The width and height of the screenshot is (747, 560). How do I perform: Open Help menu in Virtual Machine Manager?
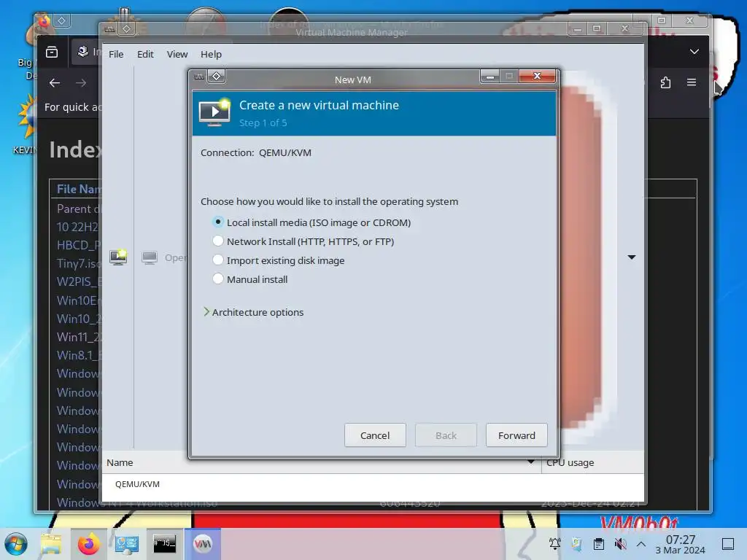211,54
